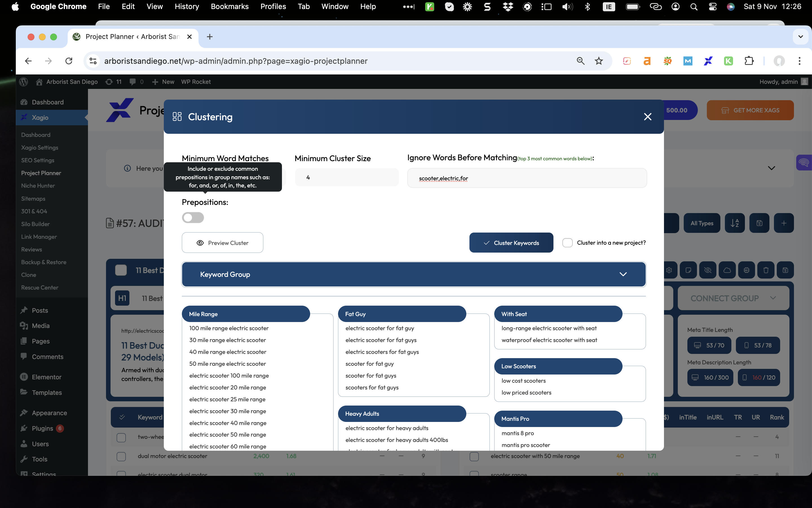The image size is (812, 508).
Task: Click the group note icon
Action: pos(688,270)
